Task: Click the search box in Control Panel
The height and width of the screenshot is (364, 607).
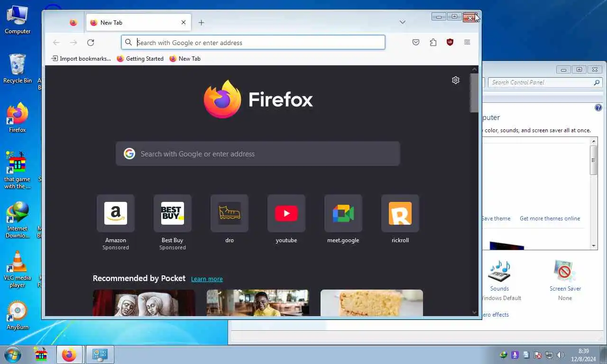Action: click(x=545, y=82)
